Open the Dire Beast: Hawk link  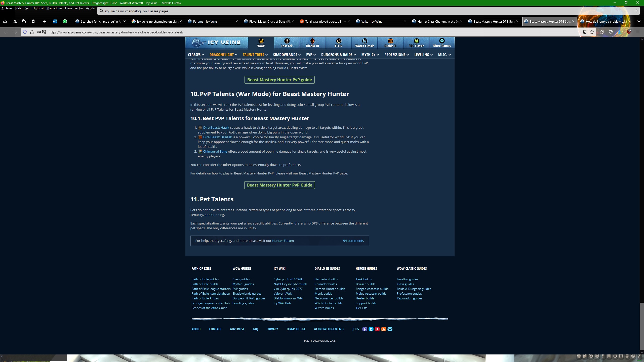[x=216, y=128]
